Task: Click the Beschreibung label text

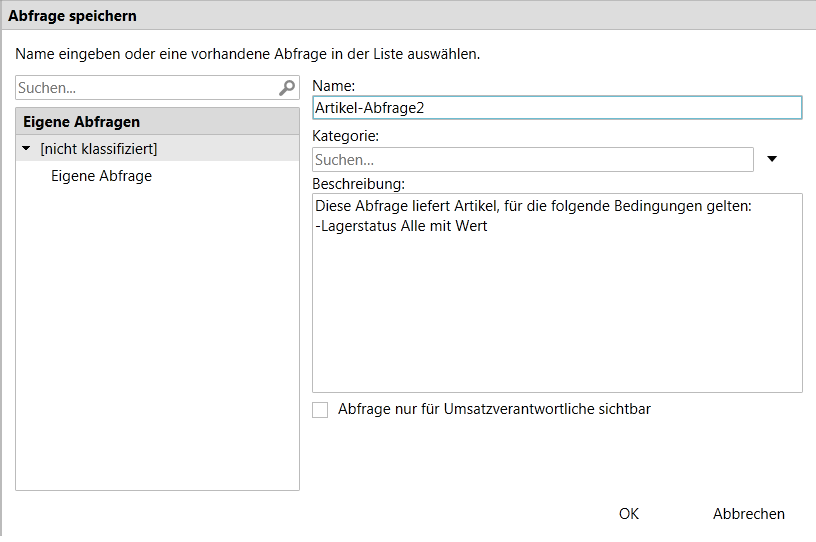Action: coord(359,184)
